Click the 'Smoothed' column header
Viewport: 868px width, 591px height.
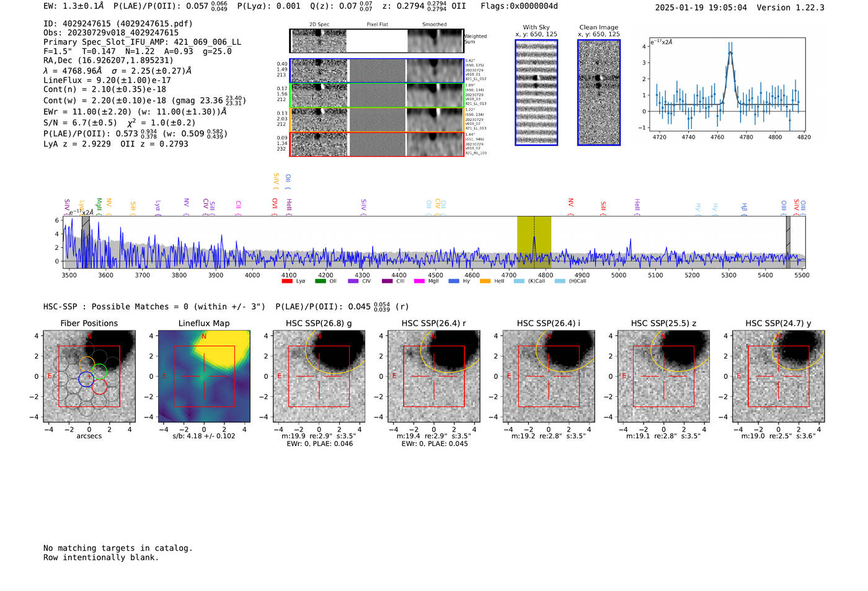[x=435, y=25]
